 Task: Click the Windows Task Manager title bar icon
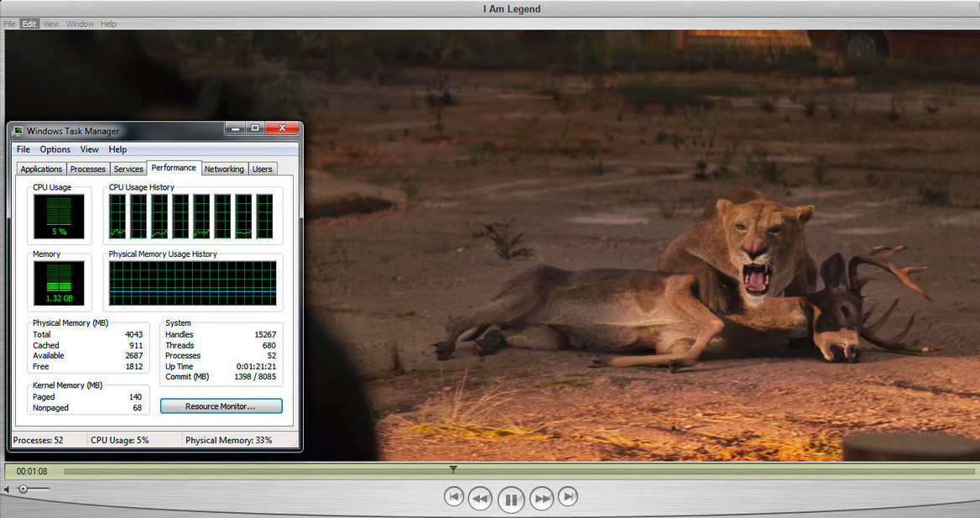coord(18,131)
